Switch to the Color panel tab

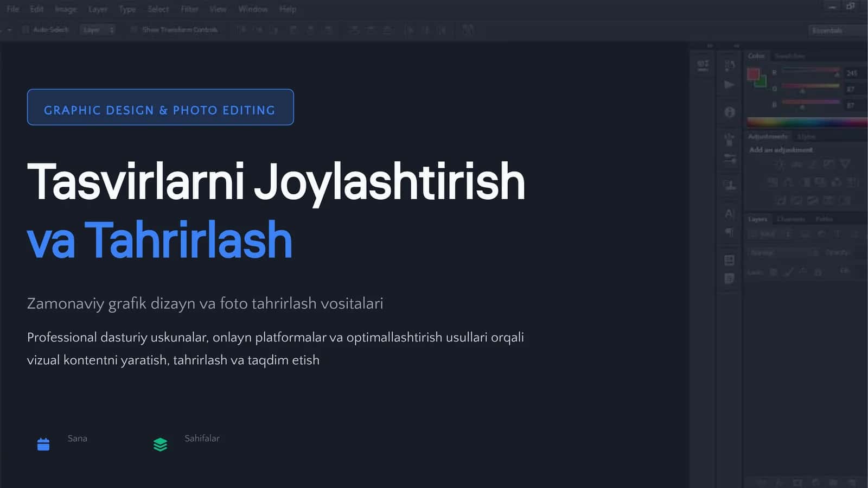[x=756, y=56]
